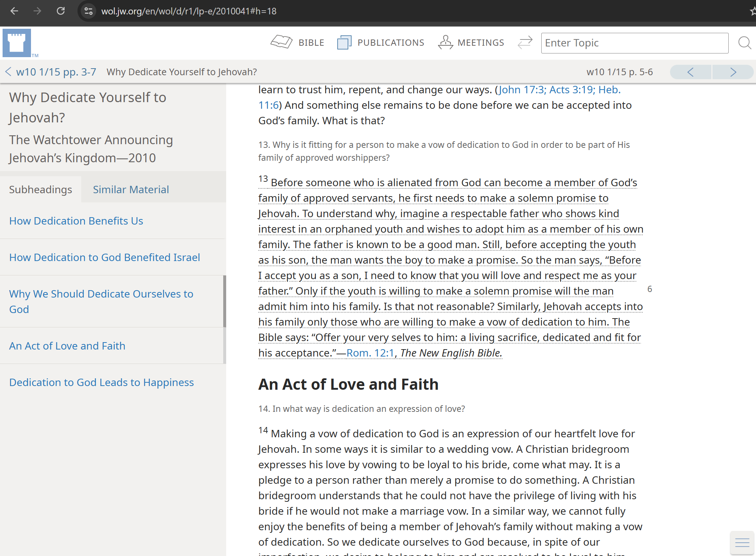Switch to the Similar Material tab
756x556 pixels.
click(131, 190)
